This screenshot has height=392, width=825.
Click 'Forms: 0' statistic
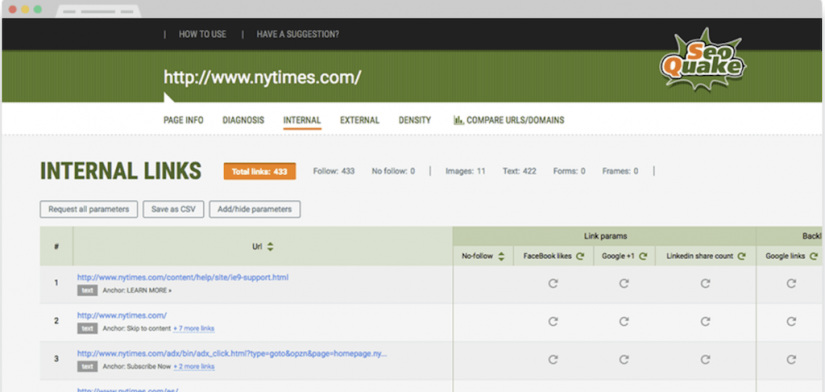[x=569, y=171]
